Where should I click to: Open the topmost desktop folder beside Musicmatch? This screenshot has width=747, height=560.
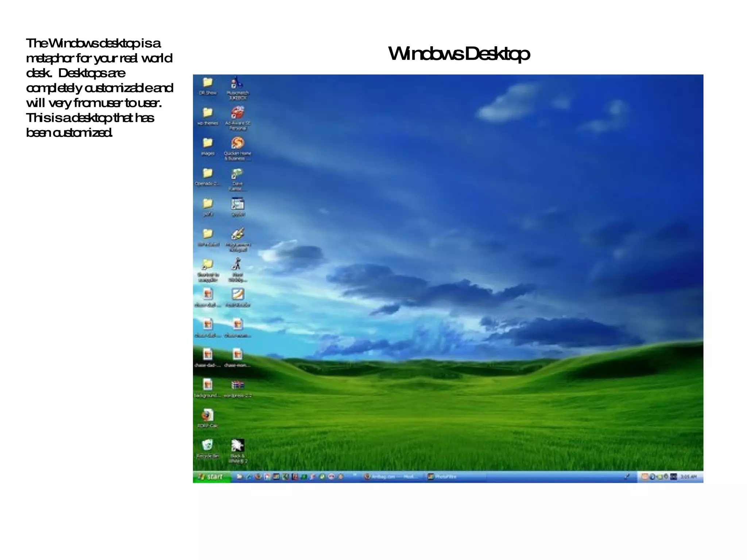208,86
